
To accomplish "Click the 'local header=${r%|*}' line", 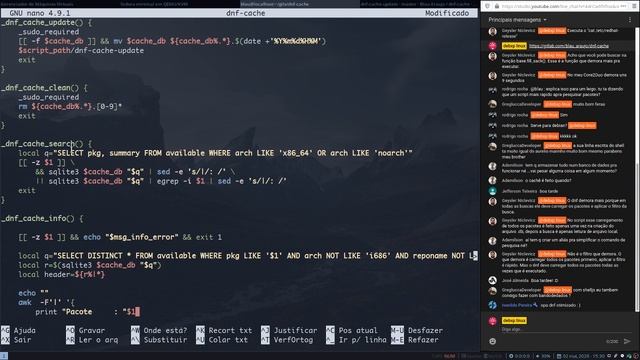I will [61, 274].
